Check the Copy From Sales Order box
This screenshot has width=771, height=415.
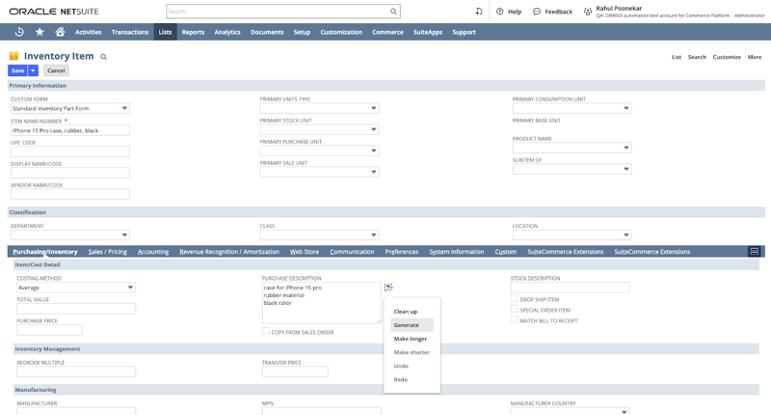(266, 331)
